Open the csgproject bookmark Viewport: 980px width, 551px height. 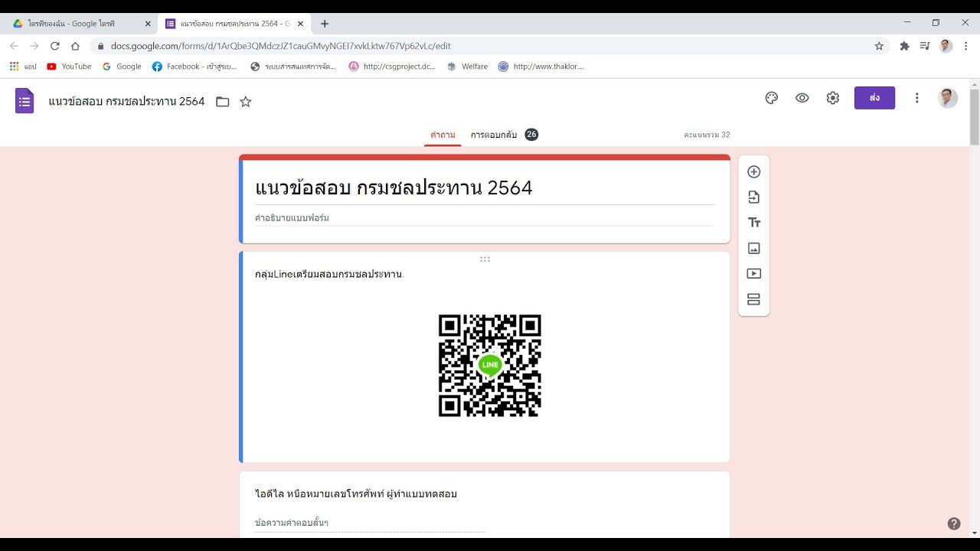click(x=392, y=67)
